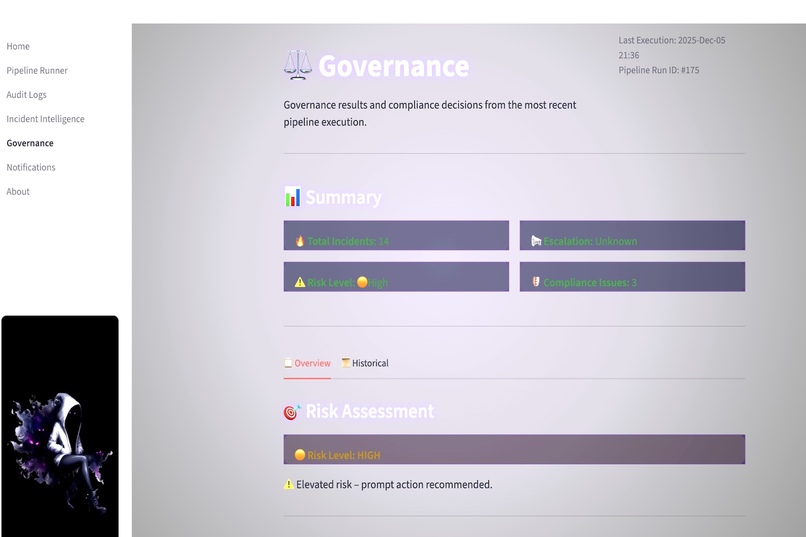Click the warning triangle in Risk Level card
Screen dimensions: 806x537
click(300, 282)
